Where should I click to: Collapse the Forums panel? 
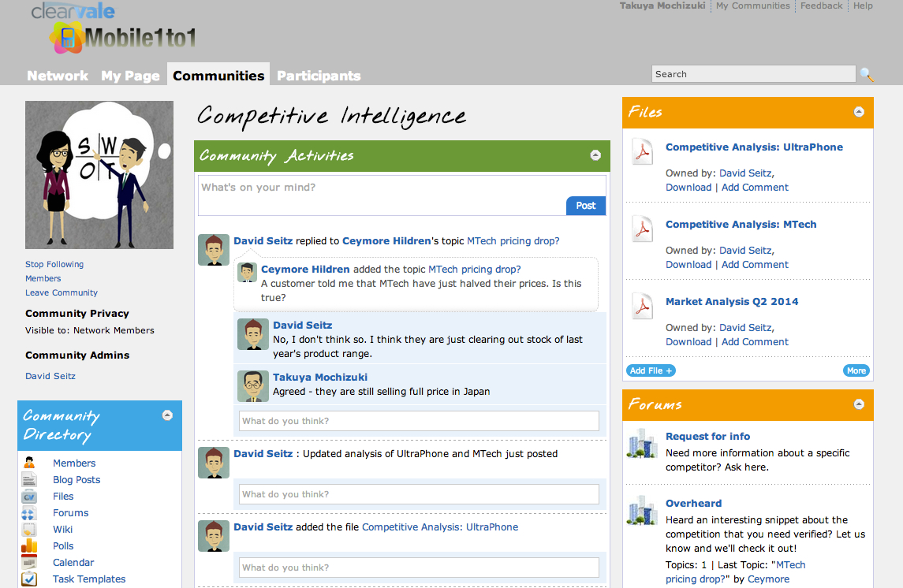(x=859, y=404)
